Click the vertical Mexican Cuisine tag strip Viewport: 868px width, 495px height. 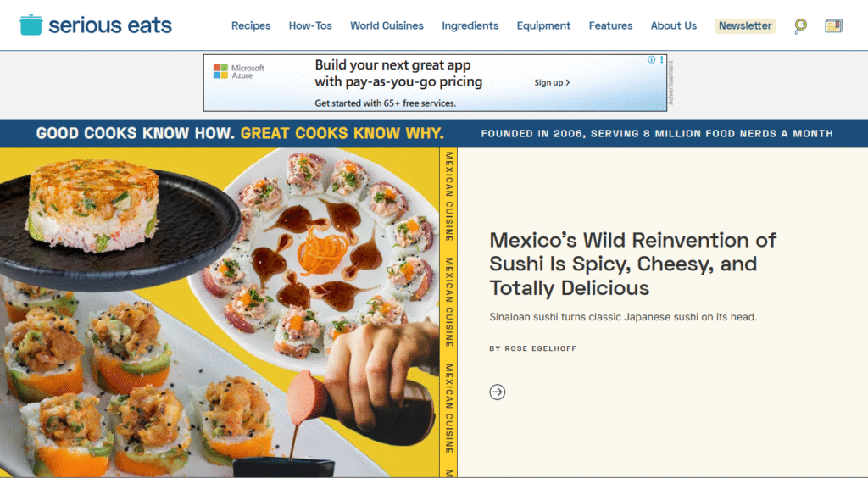tap(448, 312)
